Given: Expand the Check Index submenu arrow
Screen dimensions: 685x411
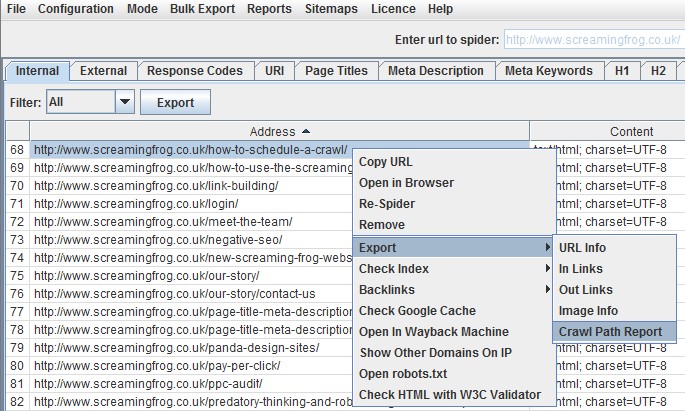Looking at the screenshot, I should click(x=546, y=269).
